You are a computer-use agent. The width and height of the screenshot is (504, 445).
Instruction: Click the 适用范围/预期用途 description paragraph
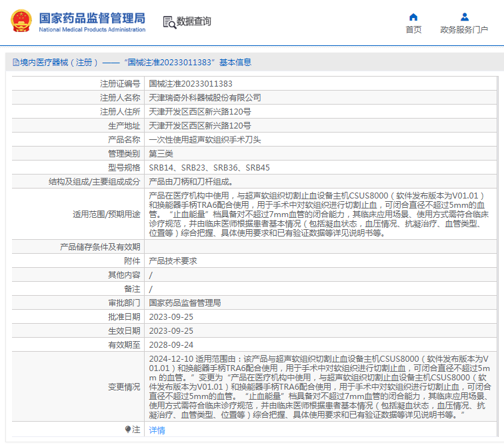pyautogui.click(x=319, y=215)
